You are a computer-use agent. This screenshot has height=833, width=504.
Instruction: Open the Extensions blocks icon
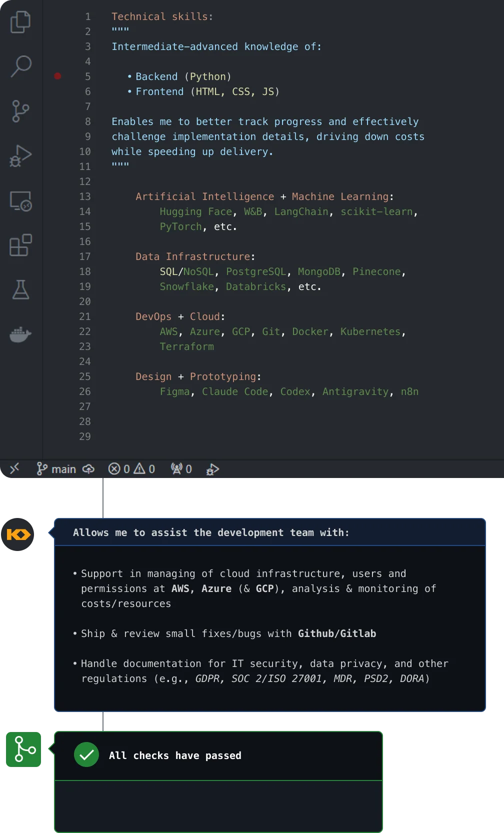pos(20,245)
